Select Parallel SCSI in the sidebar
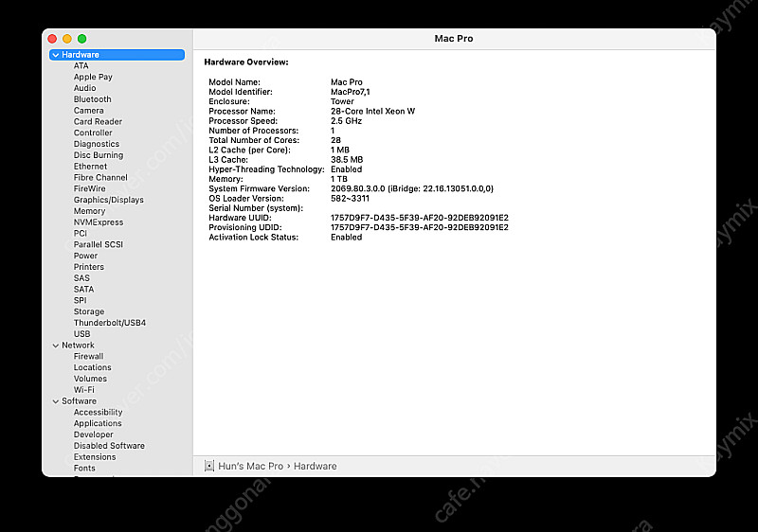Image resolution: width=758 pixels, height=532 pixels. tap(99, 244)
